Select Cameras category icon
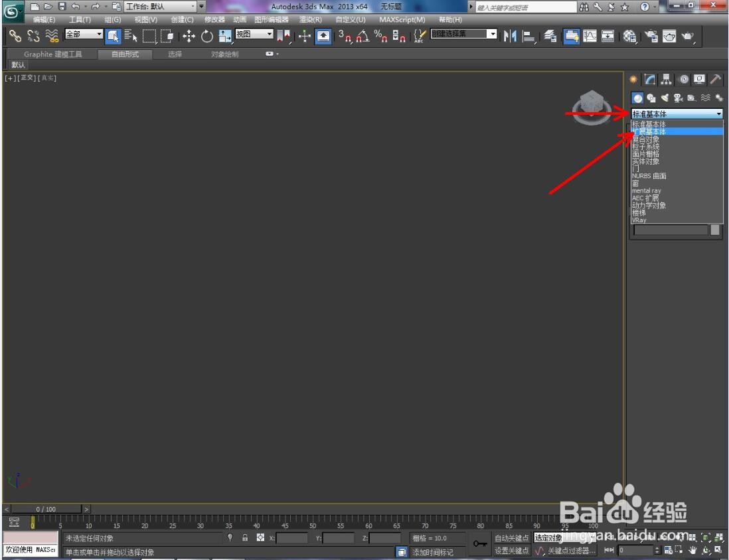The image size is (729, 560). click(679, 98)
